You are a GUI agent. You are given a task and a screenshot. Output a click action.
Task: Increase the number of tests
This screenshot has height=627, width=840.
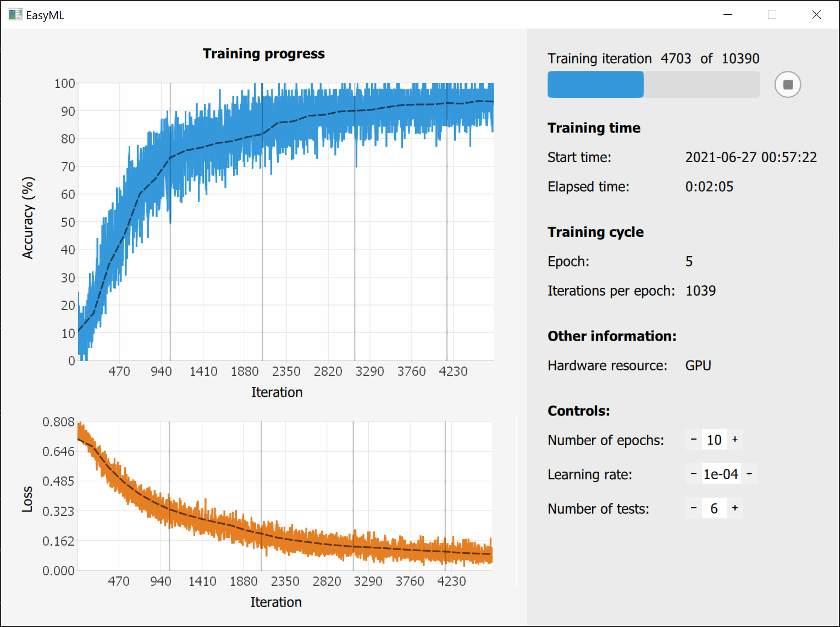735,508
